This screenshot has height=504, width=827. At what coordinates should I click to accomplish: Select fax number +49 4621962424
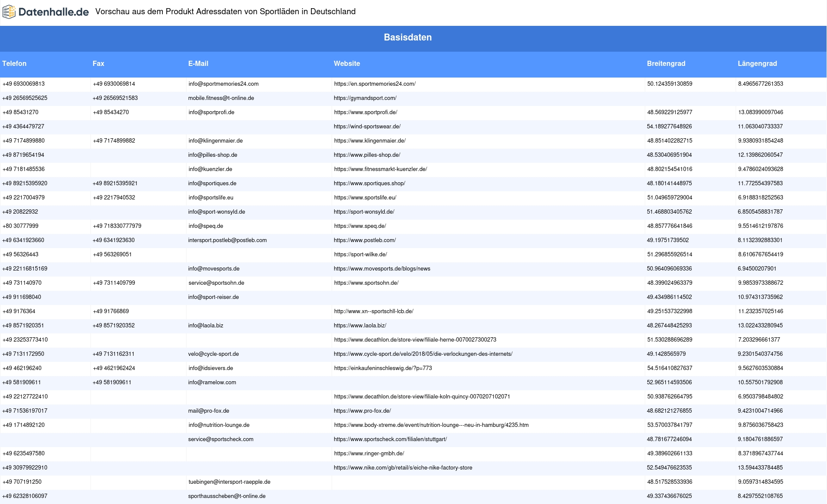click(x=114, y=368)
